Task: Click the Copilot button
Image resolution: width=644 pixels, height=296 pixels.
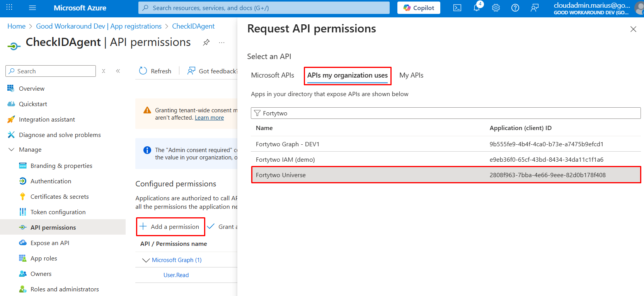Action: point(419,8)
